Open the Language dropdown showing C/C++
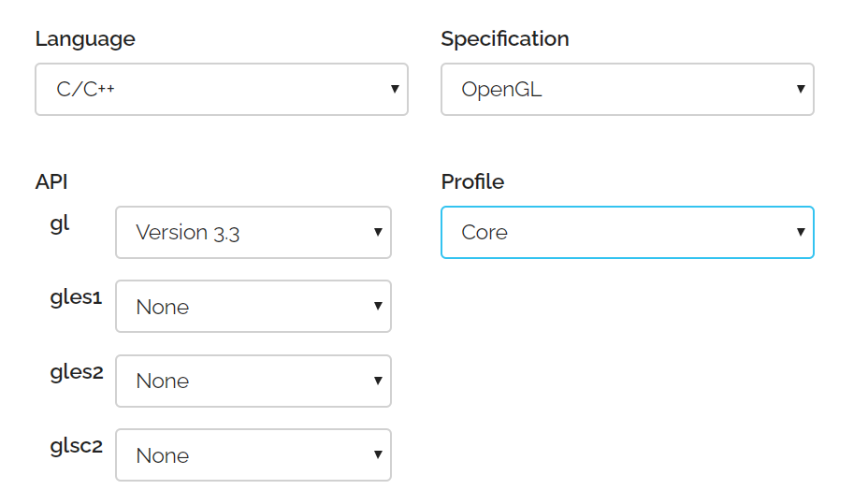 pyautogui.click(x=221, y=90)
